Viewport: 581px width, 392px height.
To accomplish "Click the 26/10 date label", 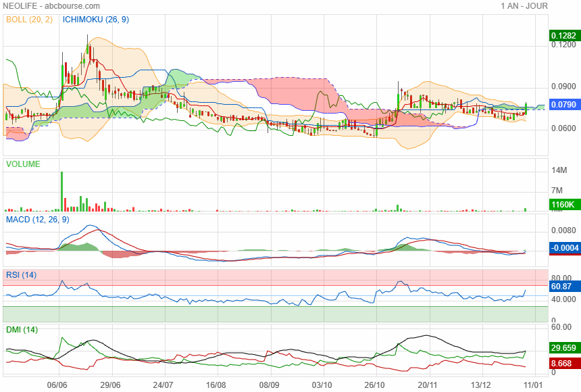I will coord(375,385).
